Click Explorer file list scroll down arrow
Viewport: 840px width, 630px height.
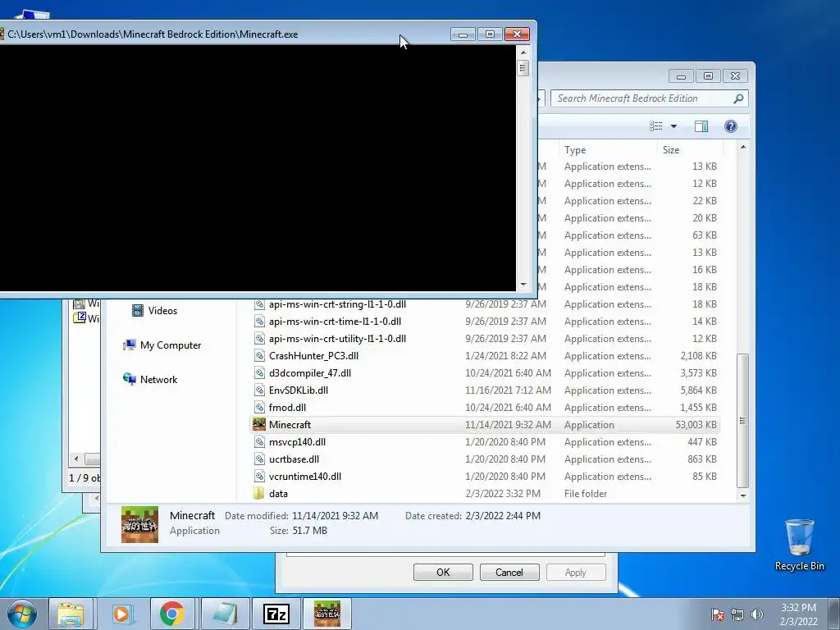[x=743, y=495]
